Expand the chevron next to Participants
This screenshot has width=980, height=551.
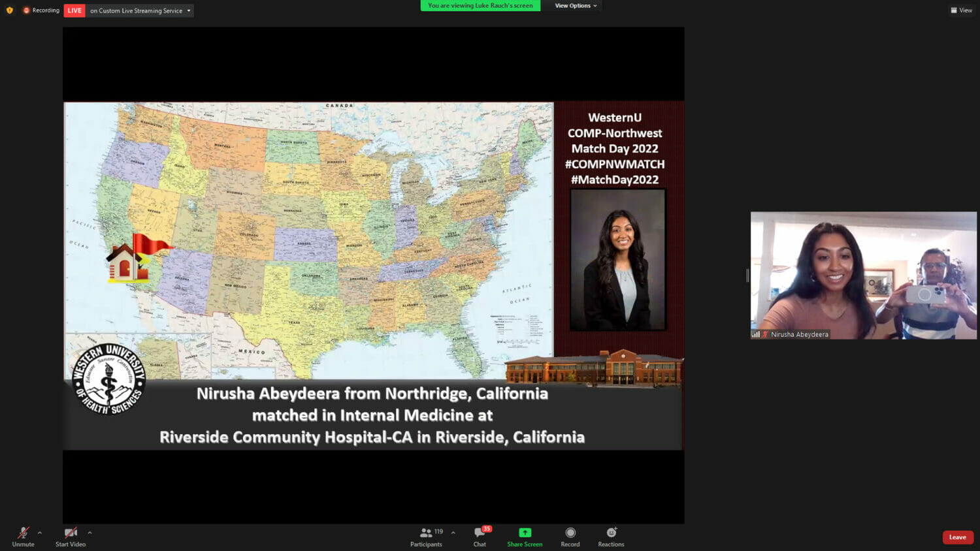pyautogui.click(x=453, y=533)
